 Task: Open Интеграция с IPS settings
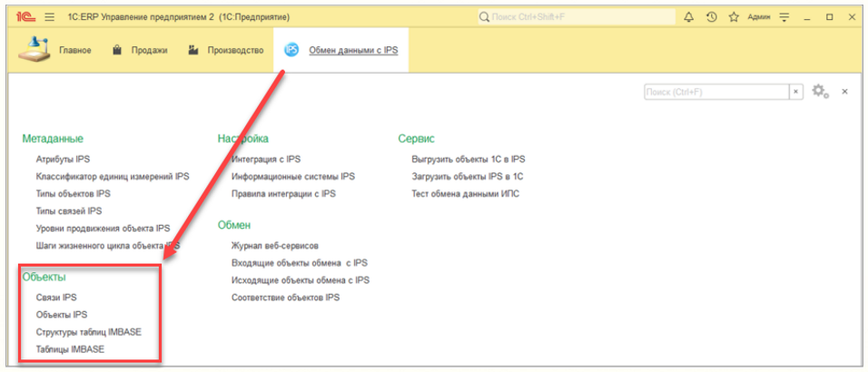click(x=266, y=159)
